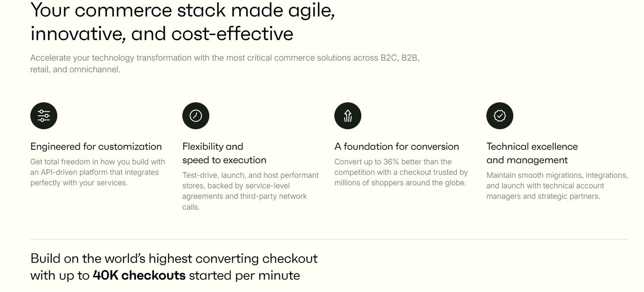This screenshot has width=644, height=292.
Task: Click the "Get total freedom" description paragraph
Action: click(x=98, y=172)
